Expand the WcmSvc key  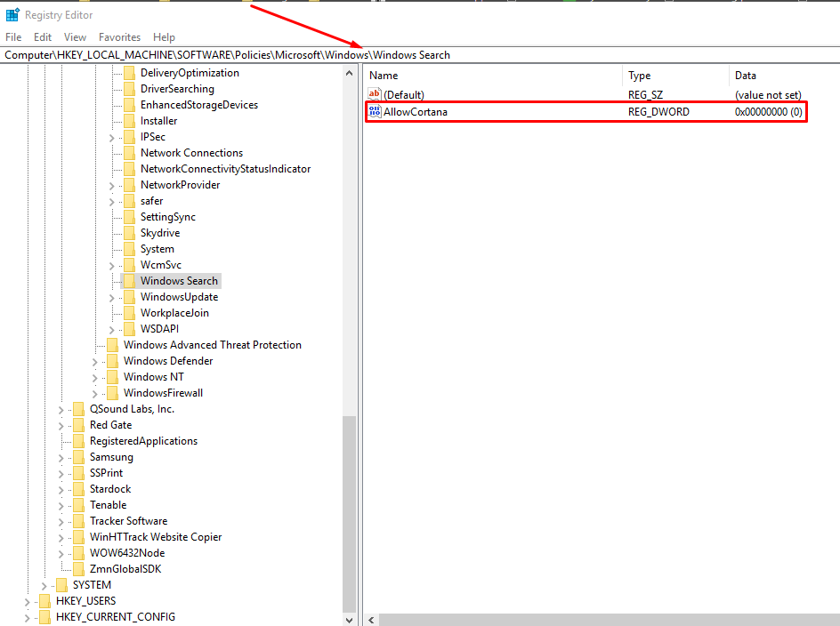click(111, 266)
